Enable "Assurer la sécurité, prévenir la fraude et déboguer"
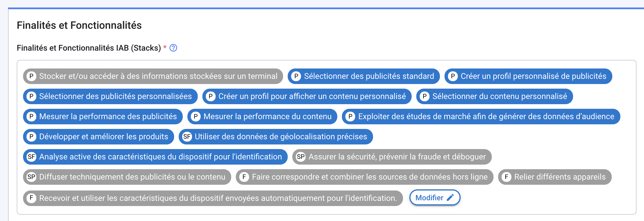The image size is (644, 221). coord(390,157)
